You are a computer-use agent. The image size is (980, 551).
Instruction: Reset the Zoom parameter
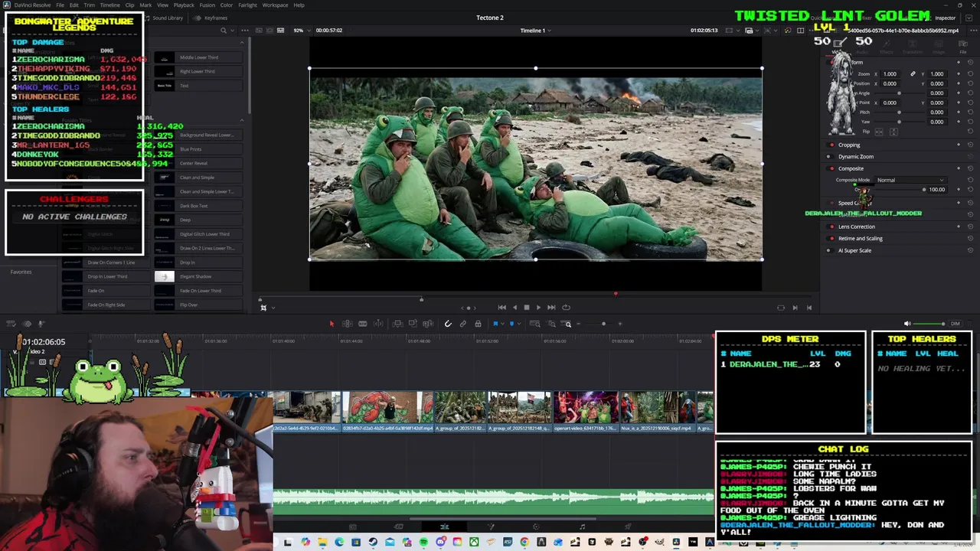(971, 73)
